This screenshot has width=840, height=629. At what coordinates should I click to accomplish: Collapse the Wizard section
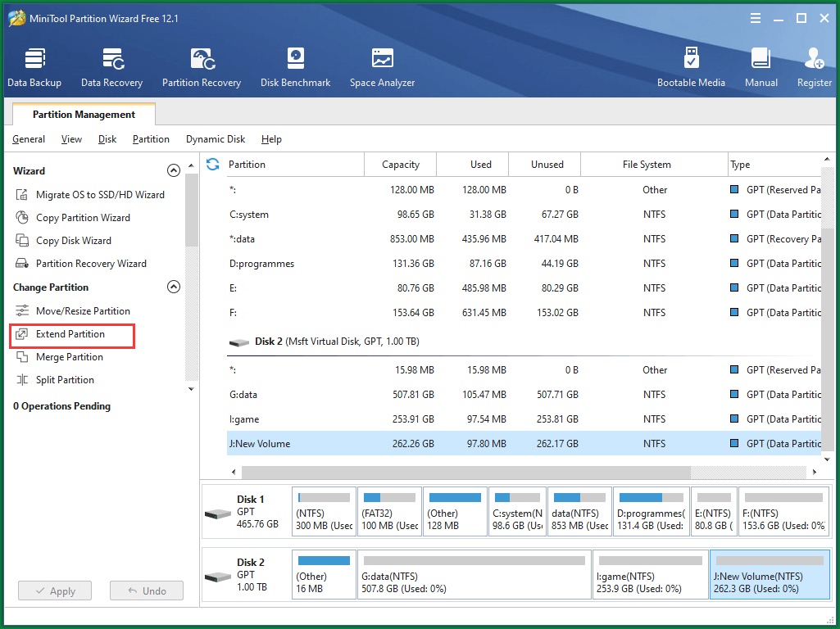point(174,171)
